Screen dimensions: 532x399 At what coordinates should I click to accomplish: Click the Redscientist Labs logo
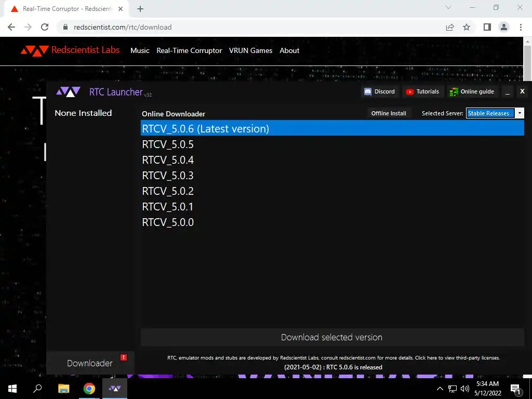click(70, 50)
